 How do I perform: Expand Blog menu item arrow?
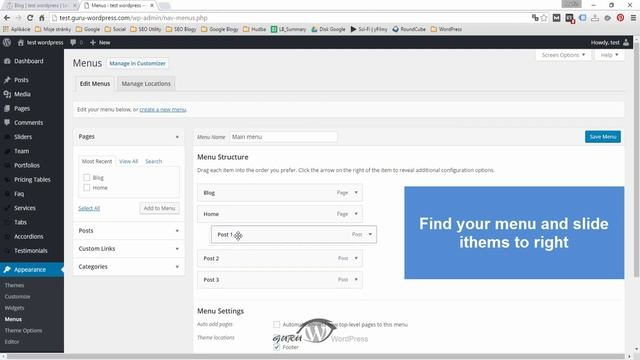click(x=356, y=193)
